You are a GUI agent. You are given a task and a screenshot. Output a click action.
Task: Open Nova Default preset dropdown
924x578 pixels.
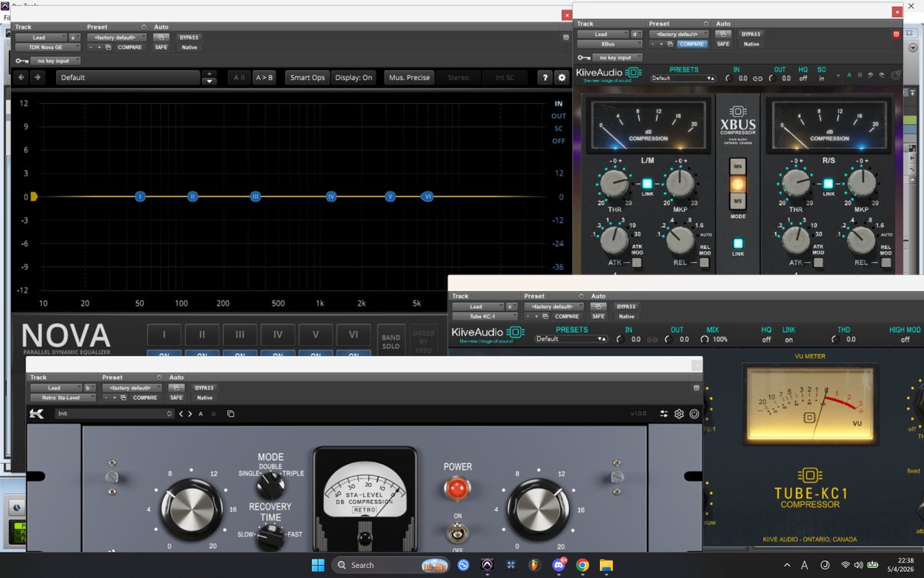pyautogui.click(x=128, y=77)
